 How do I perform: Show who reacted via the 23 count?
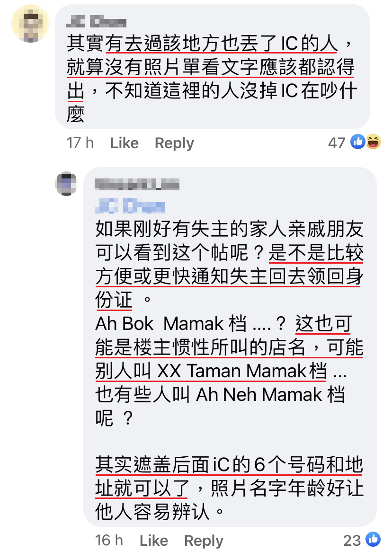point(352,541)
